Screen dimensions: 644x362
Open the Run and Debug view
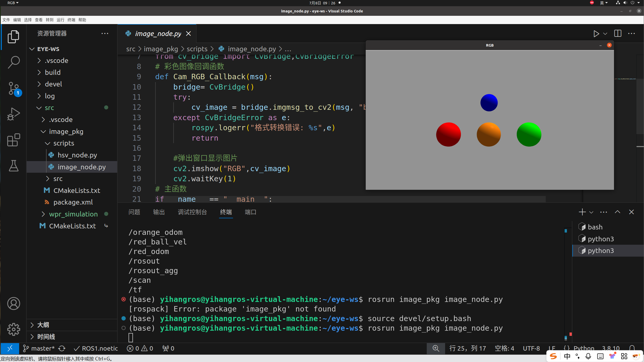13,114
